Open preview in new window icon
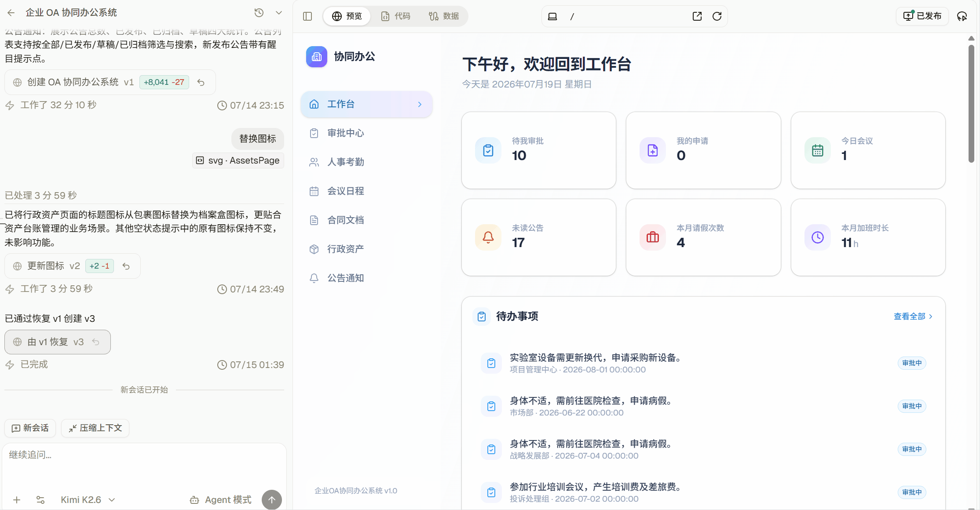The width and height of the screenshot is (980, 510). click(697, 16)
